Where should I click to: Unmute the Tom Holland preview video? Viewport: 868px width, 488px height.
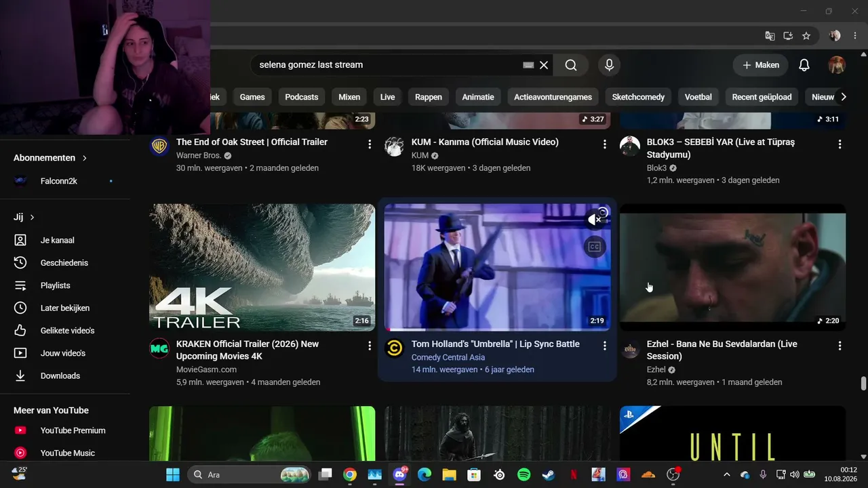595,220
